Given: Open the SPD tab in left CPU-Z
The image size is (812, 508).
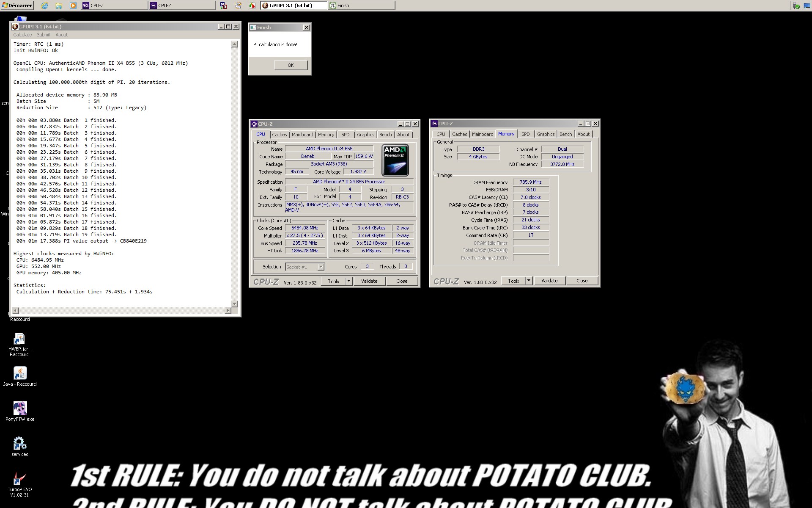Looking at the screenshot, I should coord(346,135).
